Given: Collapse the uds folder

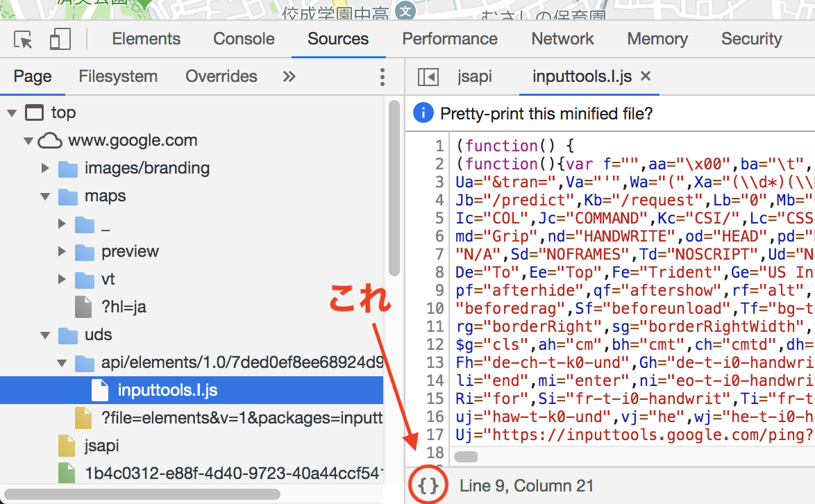Looking at the screenshot, I should (x=45, y=335).
